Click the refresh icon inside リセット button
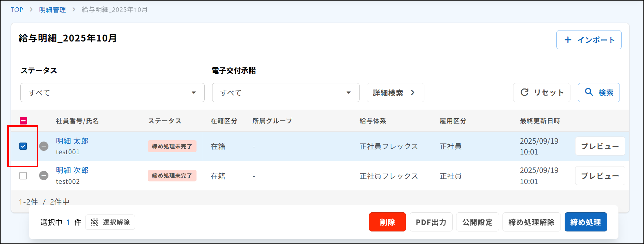 pos(524,93)
